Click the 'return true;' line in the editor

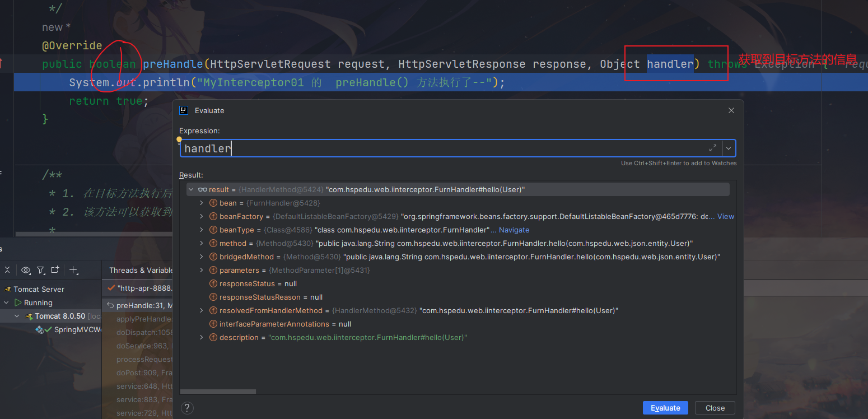[109, 101]
